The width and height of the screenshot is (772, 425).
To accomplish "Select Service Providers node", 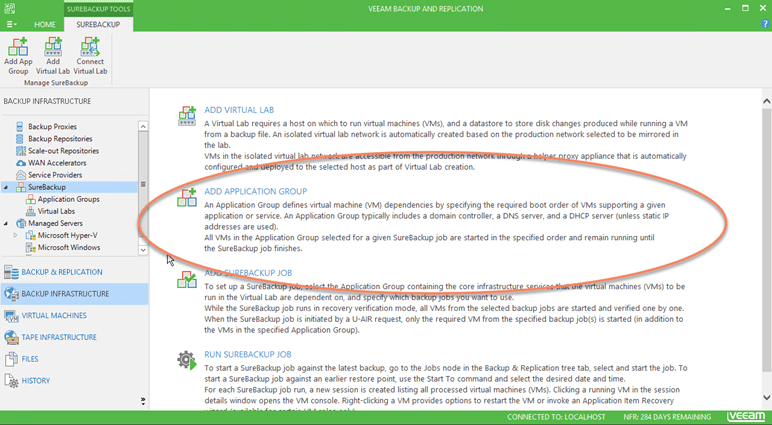I will 55,175.
